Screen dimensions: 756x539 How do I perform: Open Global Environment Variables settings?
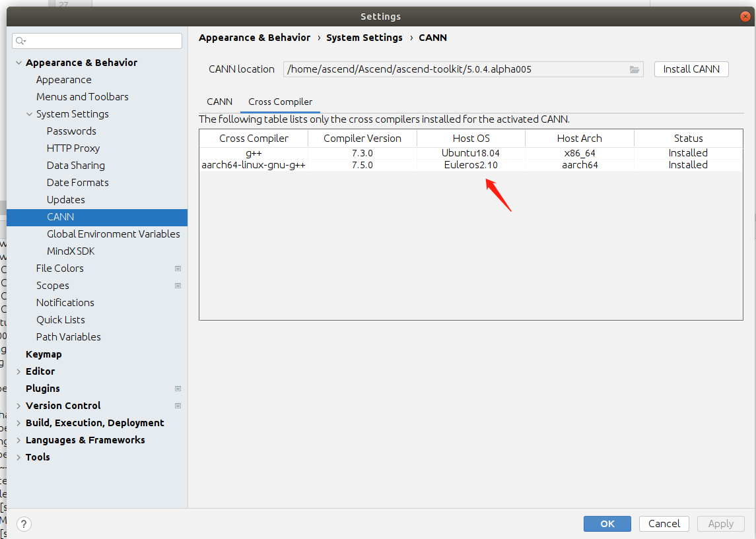113,234
